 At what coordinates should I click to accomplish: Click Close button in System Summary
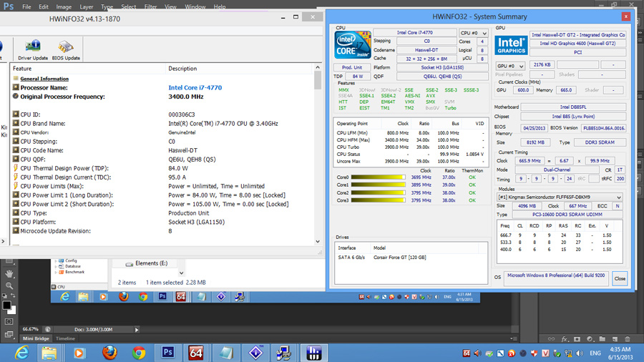click(x=620, y=279)
